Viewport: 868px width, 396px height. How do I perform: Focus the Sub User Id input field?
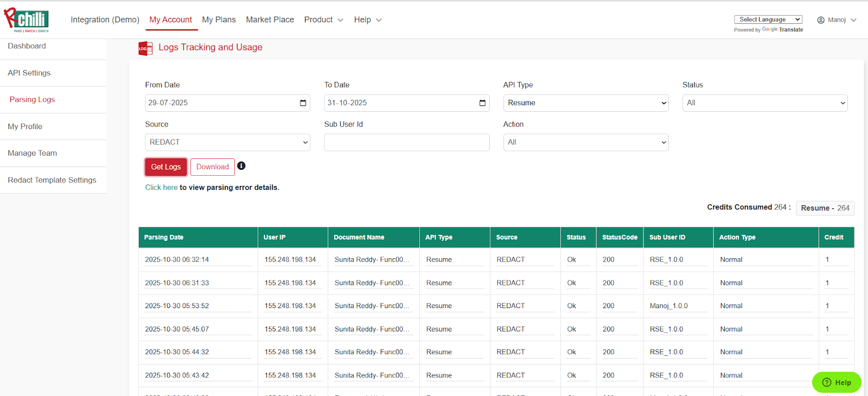click(406, 142)
